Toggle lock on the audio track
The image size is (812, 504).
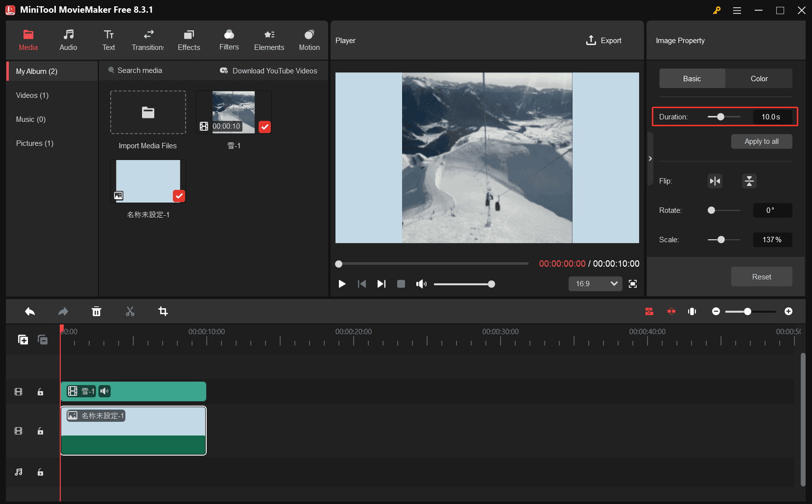41,472
